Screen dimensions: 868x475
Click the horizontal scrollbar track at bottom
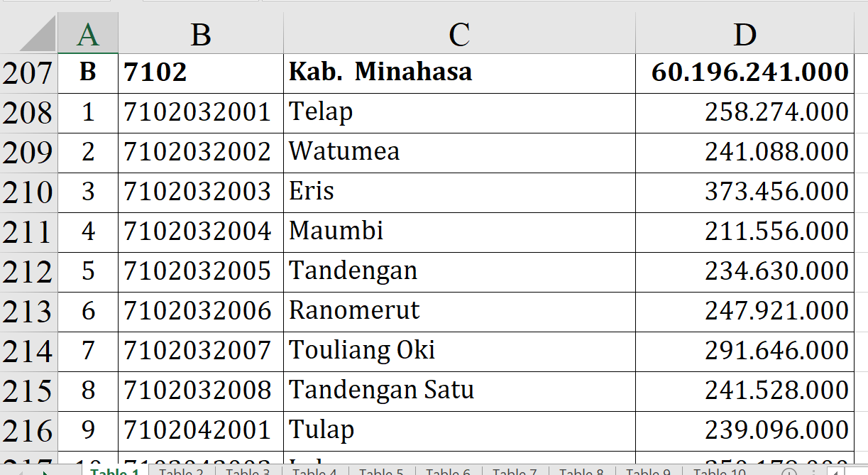point(855,472)
